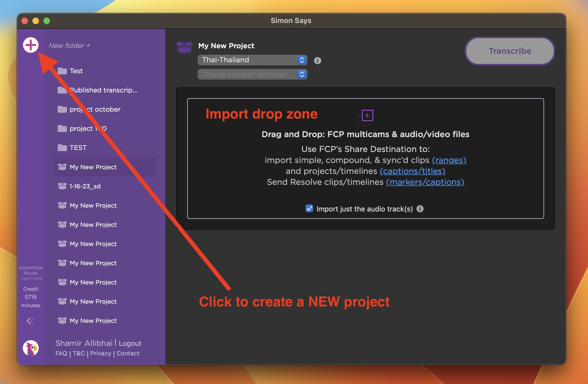588x384 pixels.
Task: Open the FAQ link
Action: (x=61, y=353)
